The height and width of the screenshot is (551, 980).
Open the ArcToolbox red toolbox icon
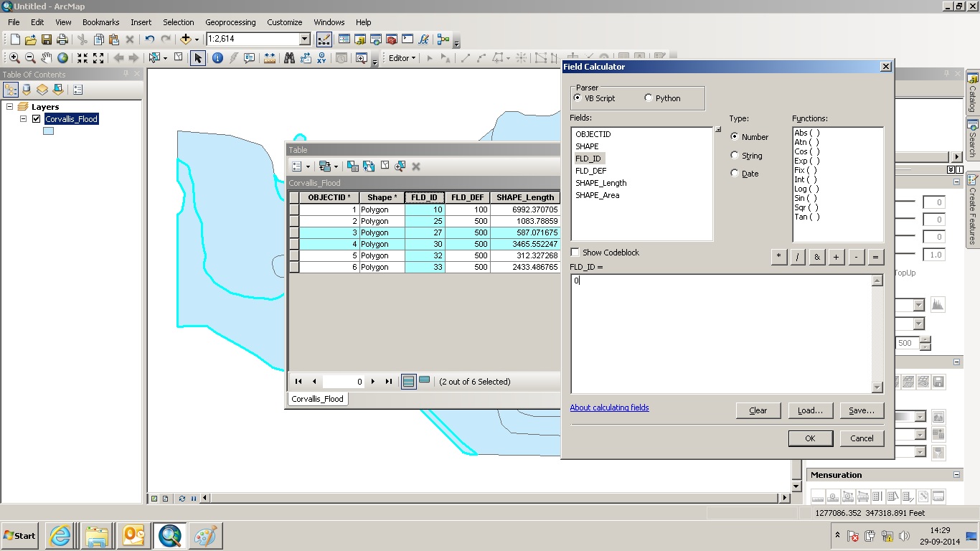391,39
